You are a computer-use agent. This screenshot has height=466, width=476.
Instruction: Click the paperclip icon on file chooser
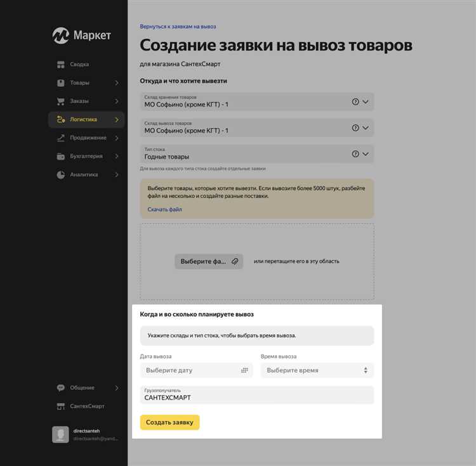235,261
